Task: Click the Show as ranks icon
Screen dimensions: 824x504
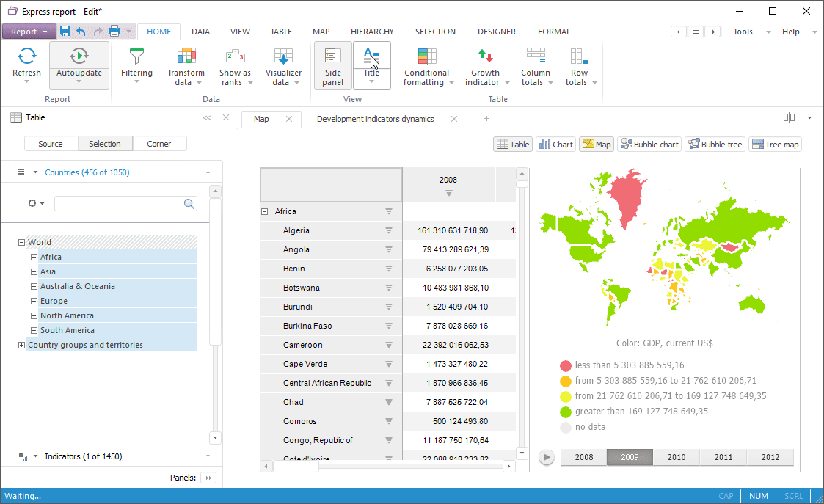Action: pyautogui.click(x=235, y=56)
